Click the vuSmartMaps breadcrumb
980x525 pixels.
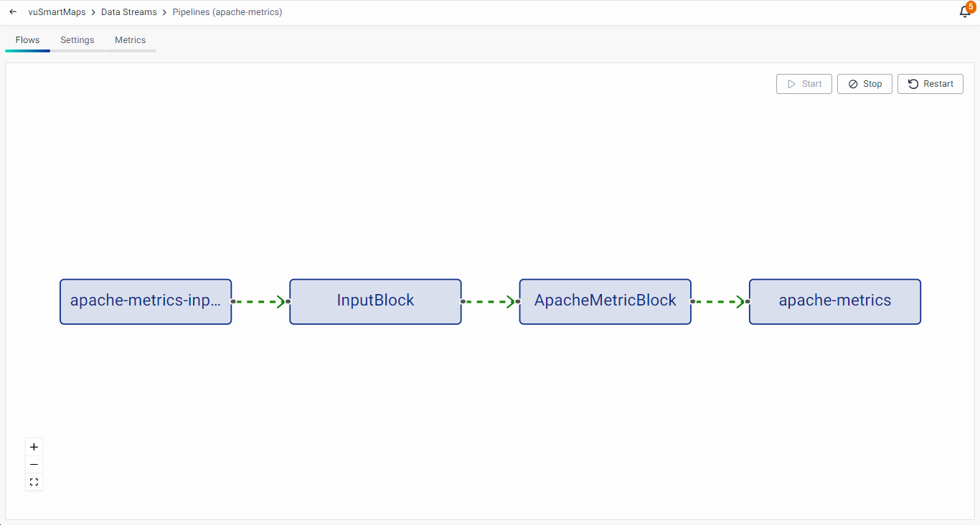(57, 12)
